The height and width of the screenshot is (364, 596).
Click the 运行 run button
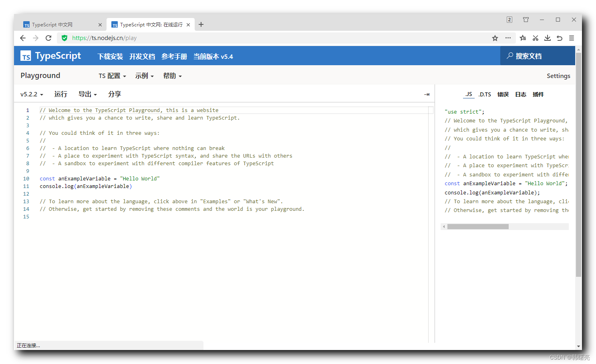60,94
